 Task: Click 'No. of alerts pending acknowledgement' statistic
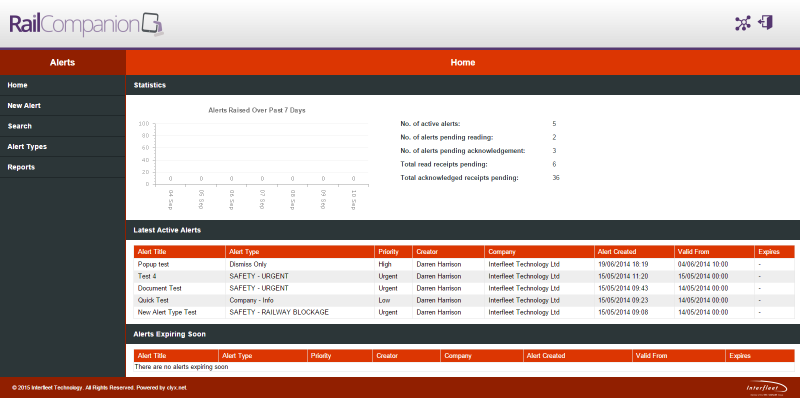(463, 151)
